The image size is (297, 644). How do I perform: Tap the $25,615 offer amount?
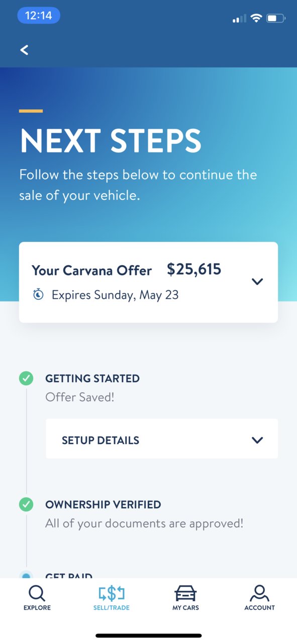point(194,270)
